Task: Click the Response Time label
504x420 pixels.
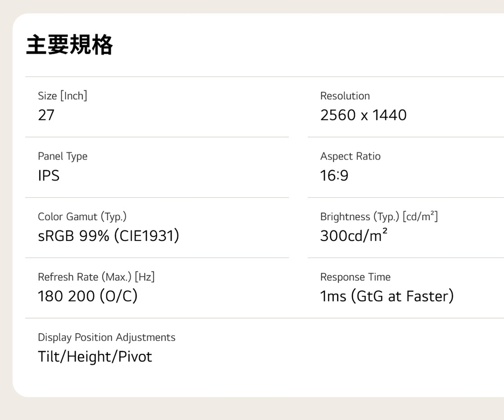Action: (355, 277)
